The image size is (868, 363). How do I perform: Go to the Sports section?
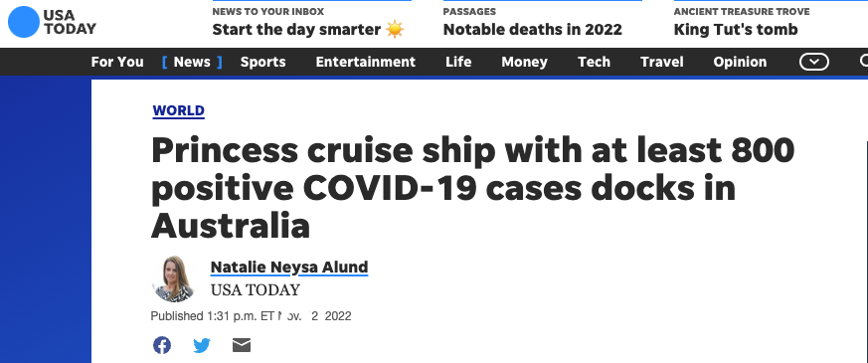pos(262,62)
